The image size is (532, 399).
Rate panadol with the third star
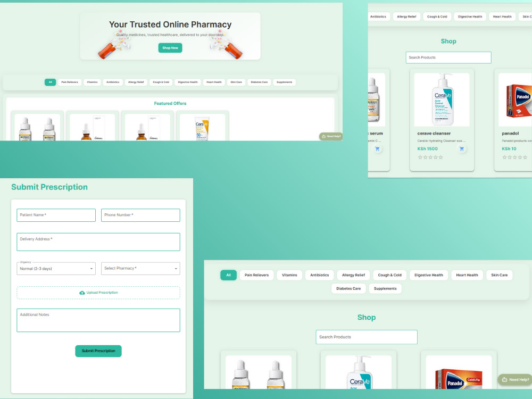tap(514, 157)
